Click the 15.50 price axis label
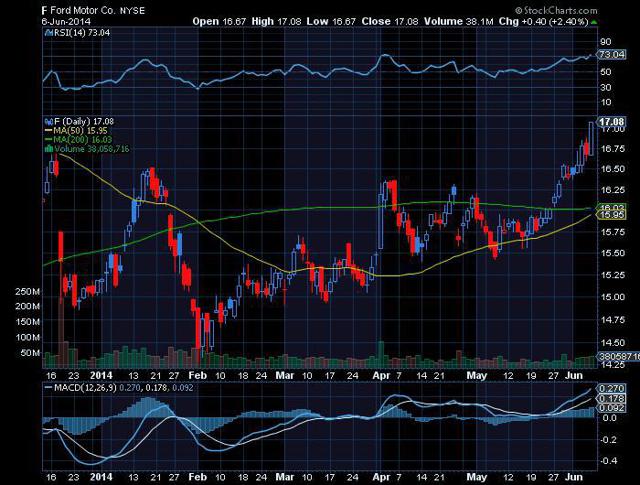Image resolution: width=640 pixels, height=485 pixels. (x=613, y=253)
